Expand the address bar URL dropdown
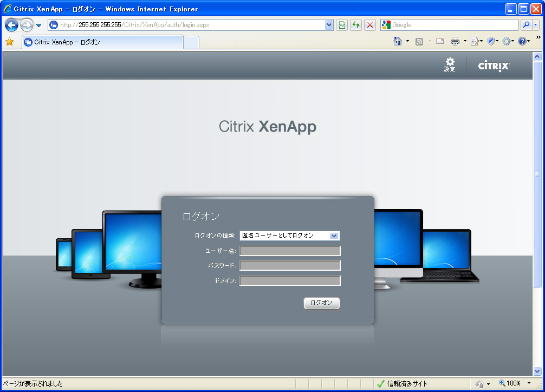The height and width of the screenshot is (392, 545). point(329,25)
